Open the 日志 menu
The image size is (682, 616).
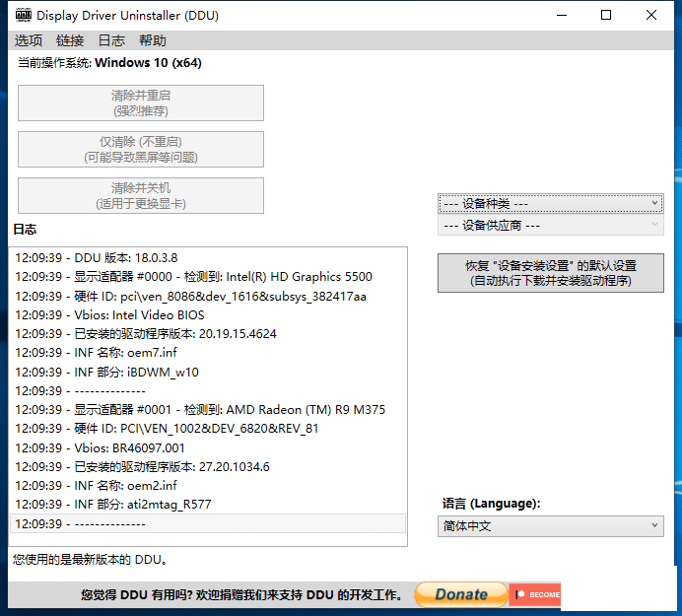(x=111, y=40)
